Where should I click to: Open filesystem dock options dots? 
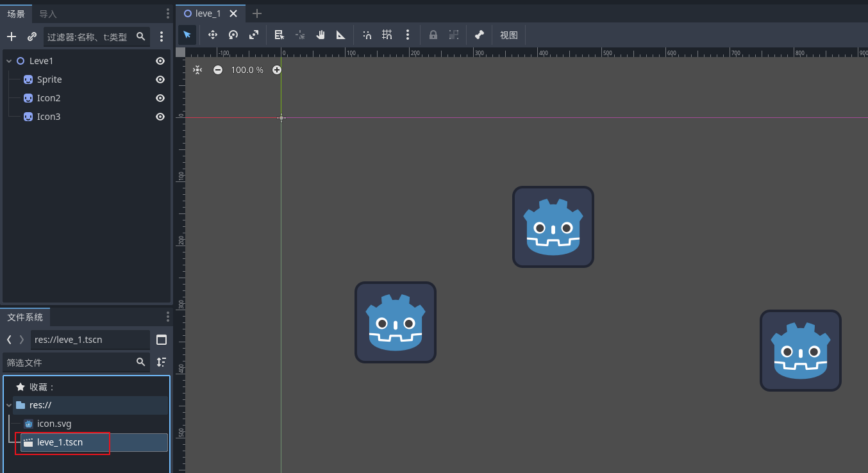coord(168,317)
